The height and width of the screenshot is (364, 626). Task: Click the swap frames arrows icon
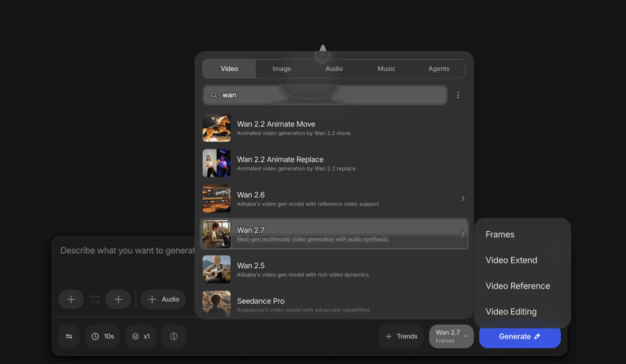[95, 299]
